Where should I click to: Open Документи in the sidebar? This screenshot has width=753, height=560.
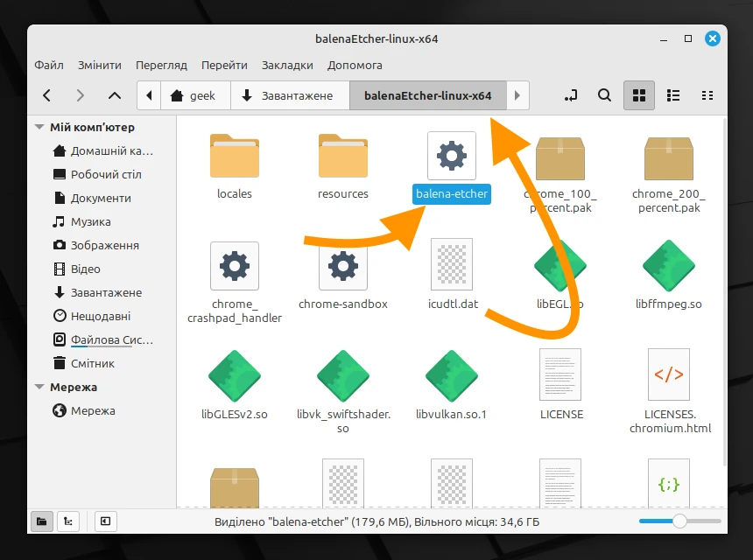pos(92,198)
